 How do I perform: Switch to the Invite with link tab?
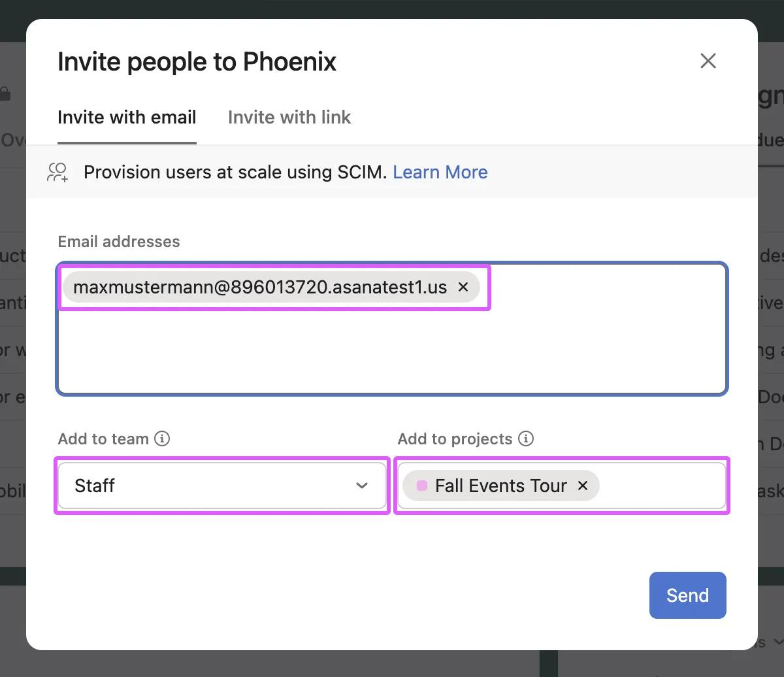(x=289, y=118)
